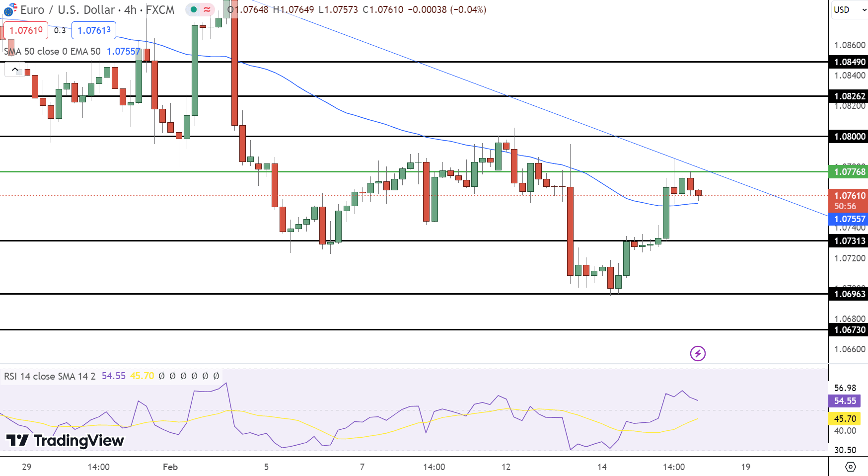868x476 pixels.
Task: Click the 1.08600 price axis tick
Action: pyautogui.click(x=850, y=45)
